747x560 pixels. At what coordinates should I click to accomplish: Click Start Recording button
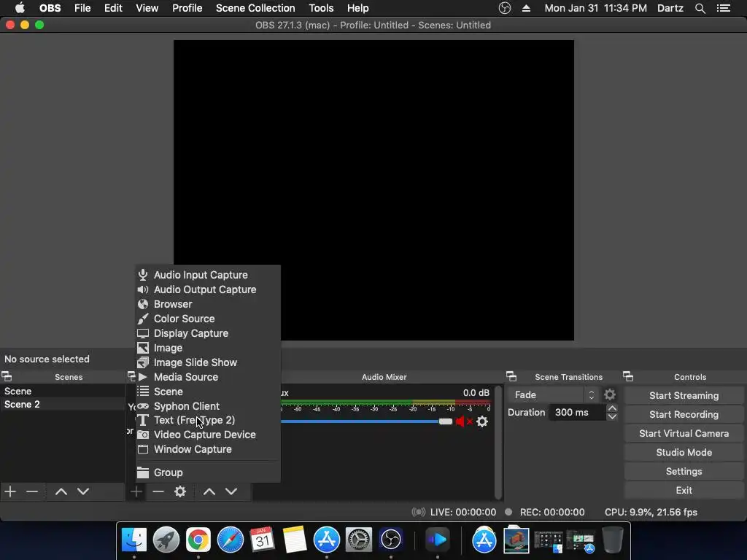click(x=684, y=415)
